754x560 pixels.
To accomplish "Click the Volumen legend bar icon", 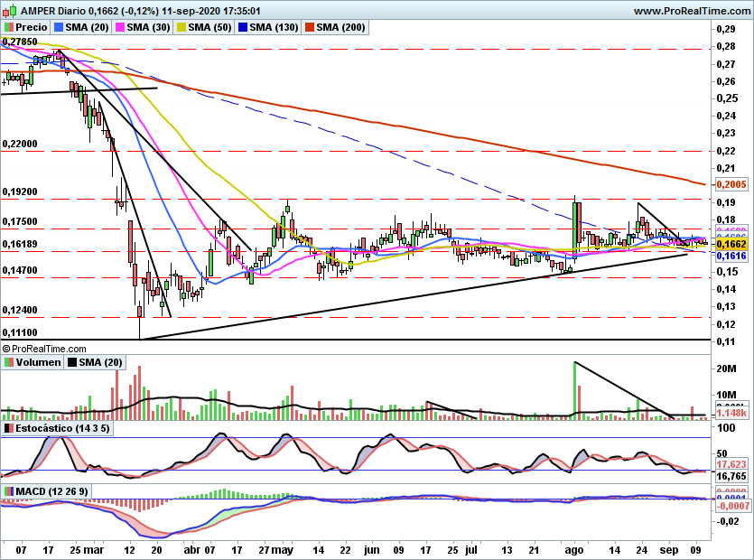I will point(9,362).
